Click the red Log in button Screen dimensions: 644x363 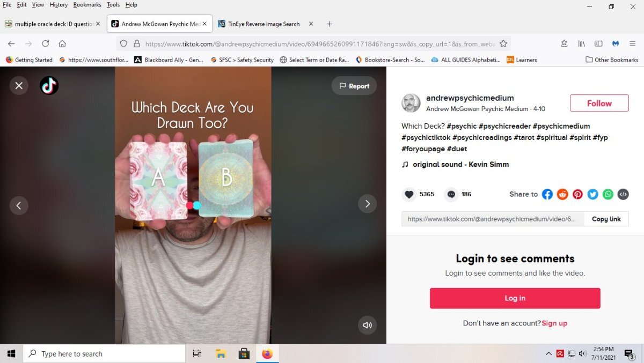pyautogui.click(x=515, y=298)
